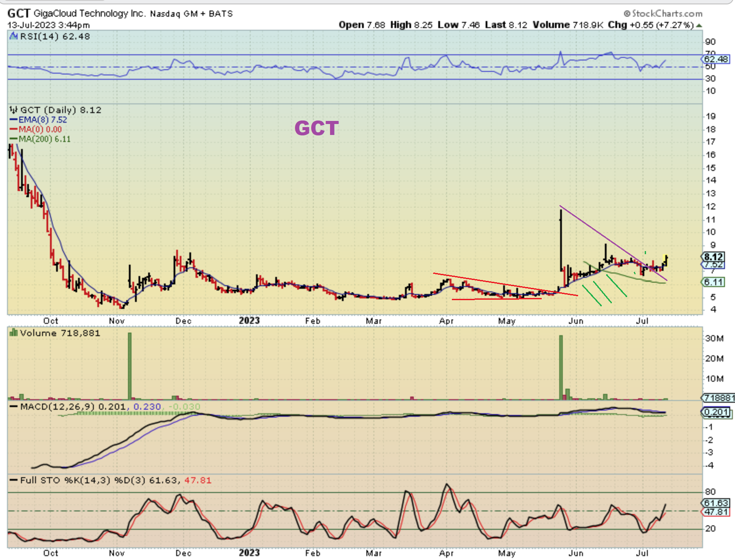
Task: Click the Volume 718,881 panel label
Action: pyautogui.click(x=60, y=333)
